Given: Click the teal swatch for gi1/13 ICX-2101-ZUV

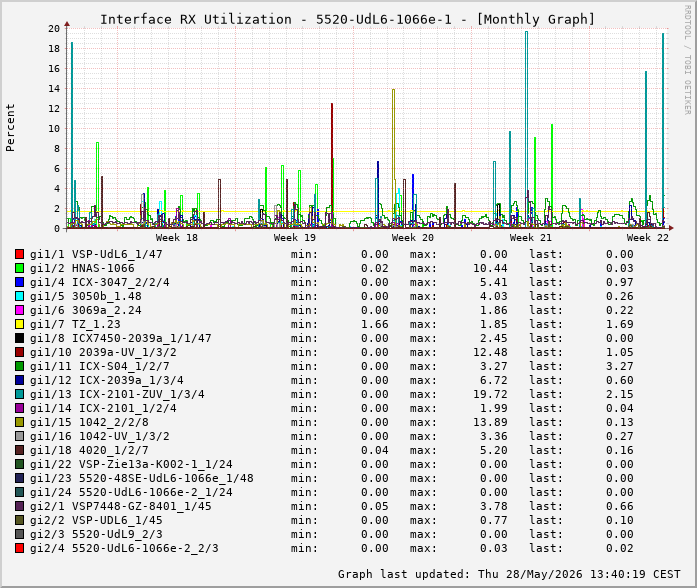Looking at the screenshot, I should (x=19, y=394).
